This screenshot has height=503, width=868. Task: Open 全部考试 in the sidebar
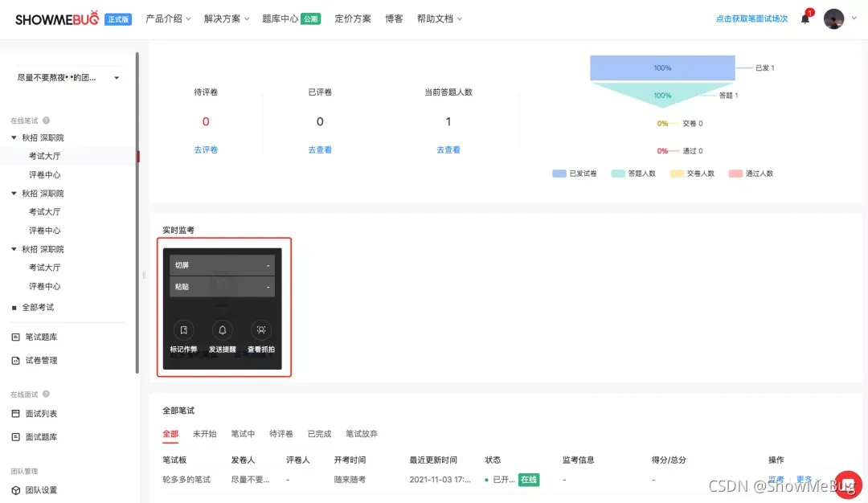pos(38,307)
